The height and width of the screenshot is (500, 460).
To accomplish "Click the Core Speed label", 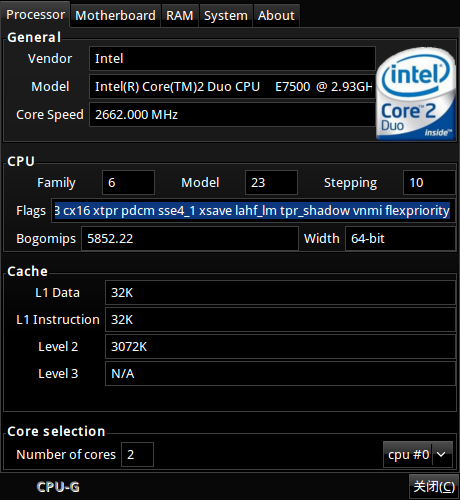I will [x=50, y=115].
